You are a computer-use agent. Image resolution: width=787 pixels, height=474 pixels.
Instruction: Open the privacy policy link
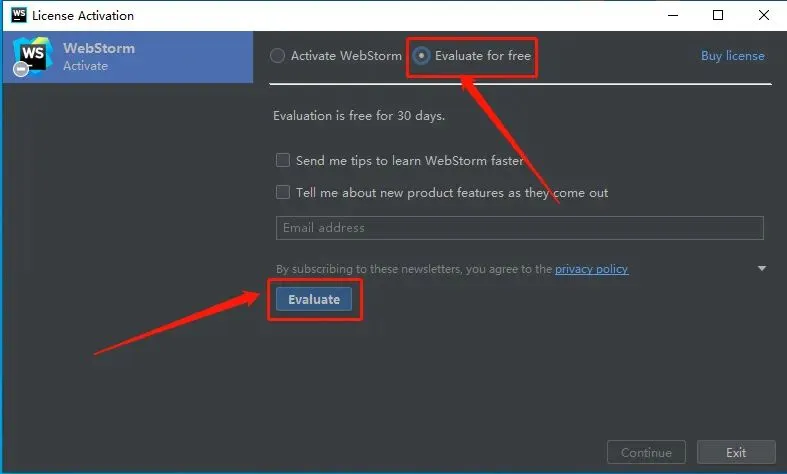(x=591, y=269)
